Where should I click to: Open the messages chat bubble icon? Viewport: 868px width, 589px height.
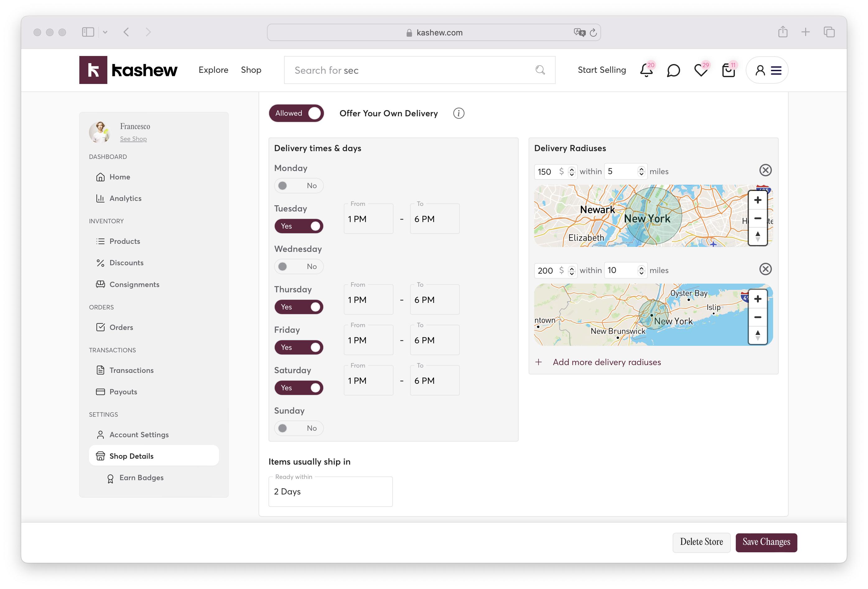point(673,70)
